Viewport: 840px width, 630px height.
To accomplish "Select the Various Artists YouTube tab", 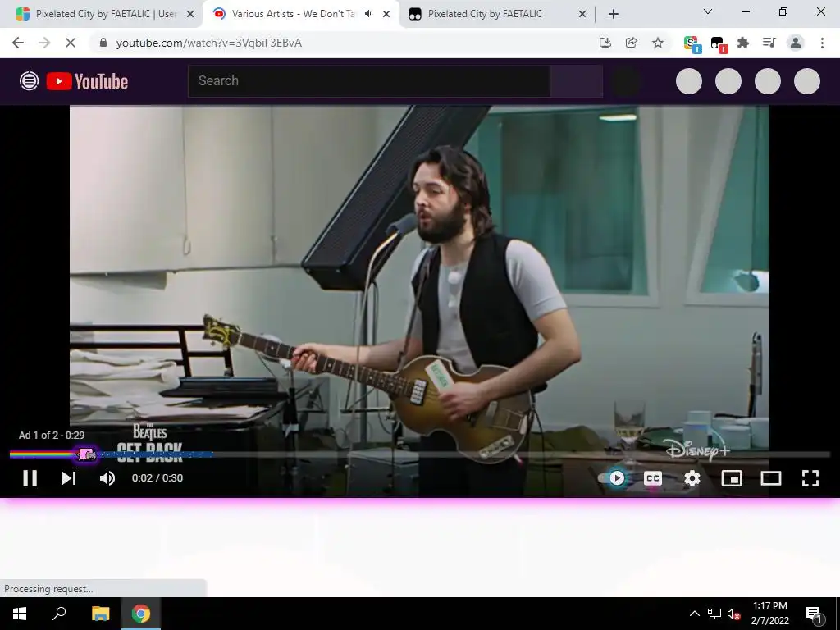I will pos(293,14).
